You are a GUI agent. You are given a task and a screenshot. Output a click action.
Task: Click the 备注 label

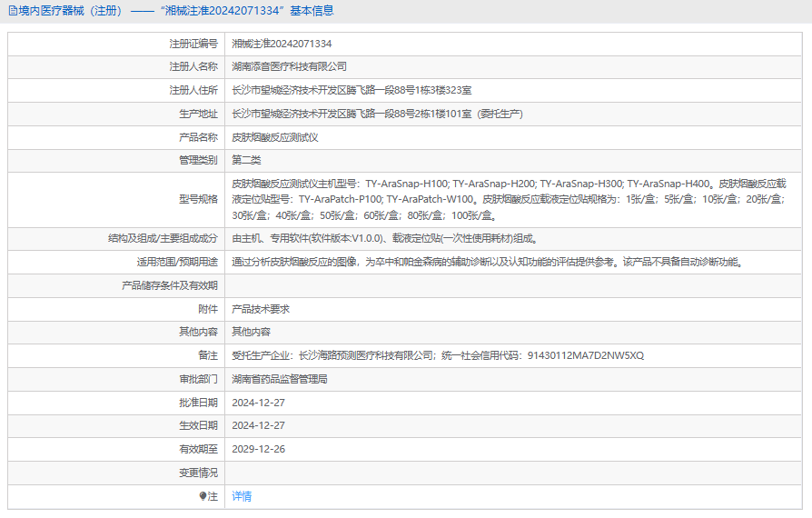[208, 355]
